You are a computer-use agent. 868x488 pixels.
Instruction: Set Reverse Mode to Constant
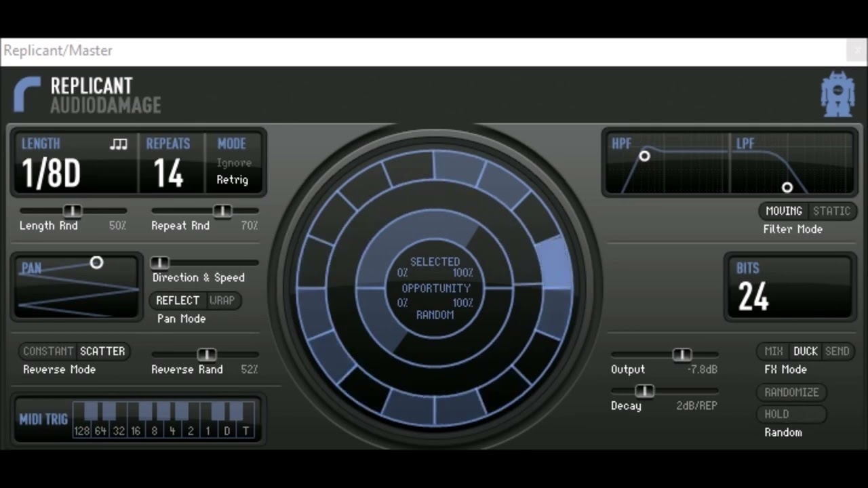[47, 351]
